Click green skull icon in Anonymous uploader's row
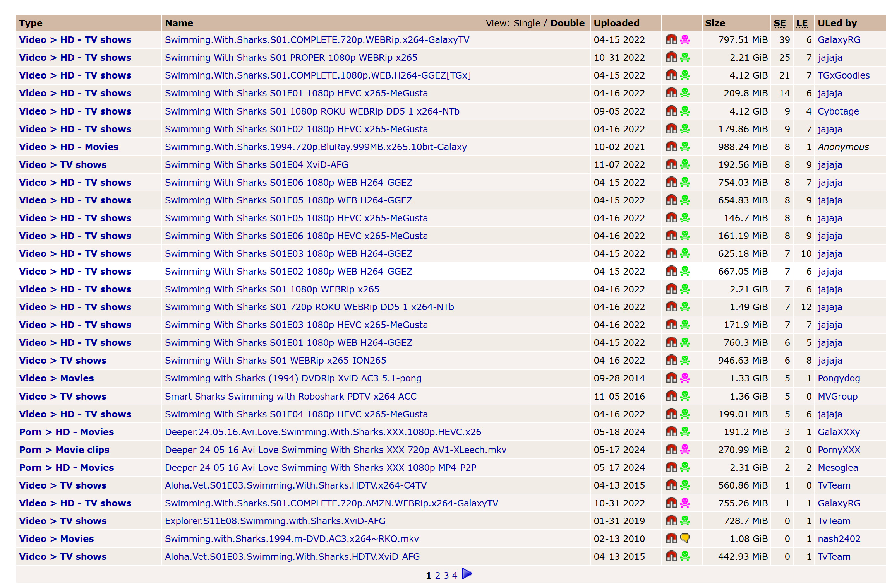The image size is (892, 588). 684,147
